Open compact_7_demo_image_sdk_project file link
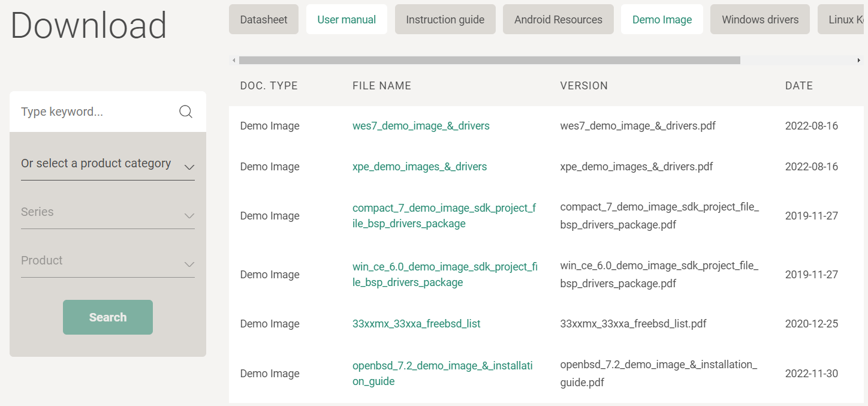 pos(444,216)
